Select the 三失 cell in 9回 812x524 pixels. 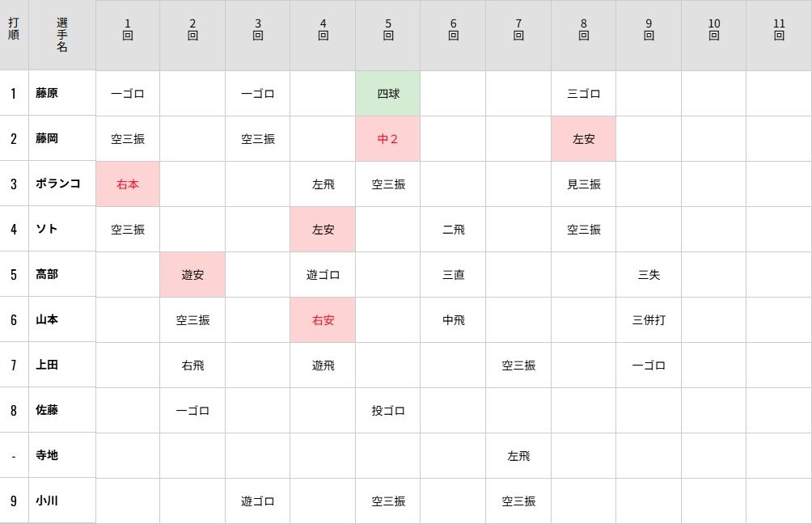(x=649, y=274)
